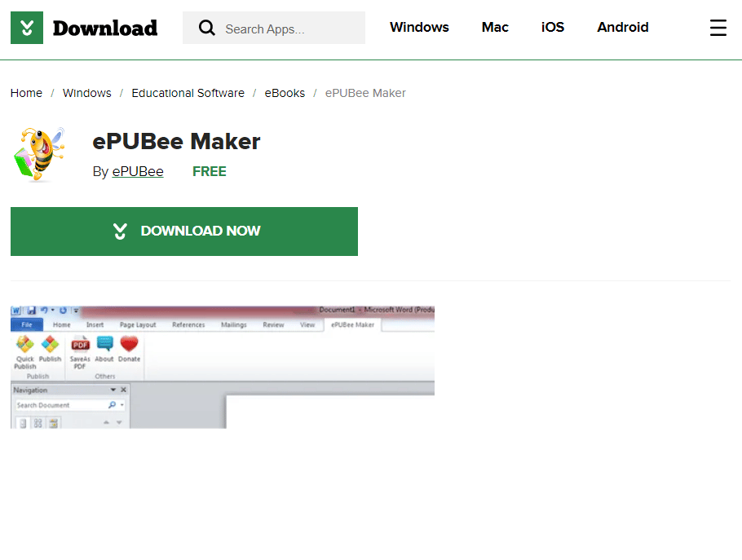Visit the ePUBee developer link
The image size is (742, 560).
(x=138, y=172)
